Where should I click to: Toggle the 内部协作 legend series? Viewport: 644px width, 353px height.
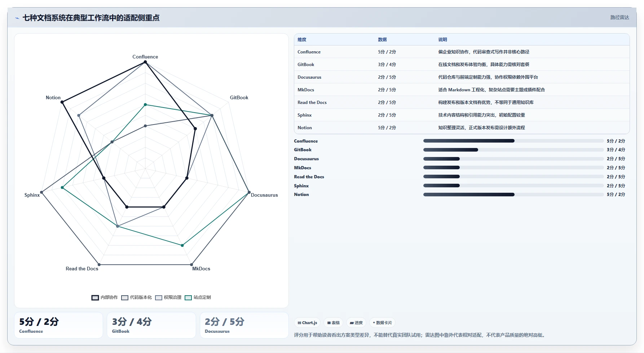click(105, 297)
